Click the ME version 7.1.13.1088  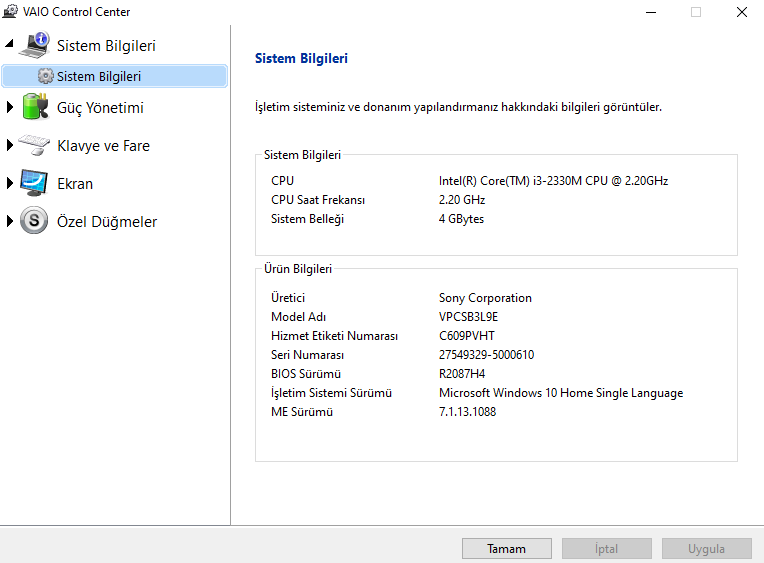click(x=467, y=412)
